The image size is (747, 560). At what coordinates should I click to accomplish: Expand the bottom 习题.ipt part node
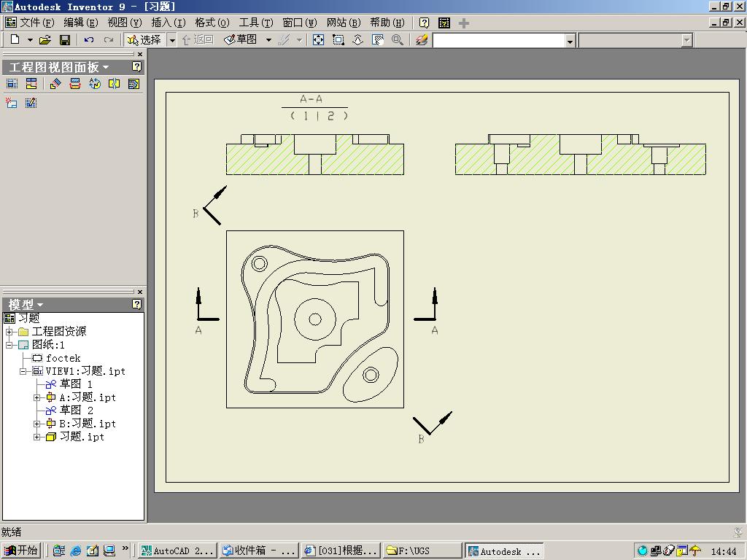(36, 437)
